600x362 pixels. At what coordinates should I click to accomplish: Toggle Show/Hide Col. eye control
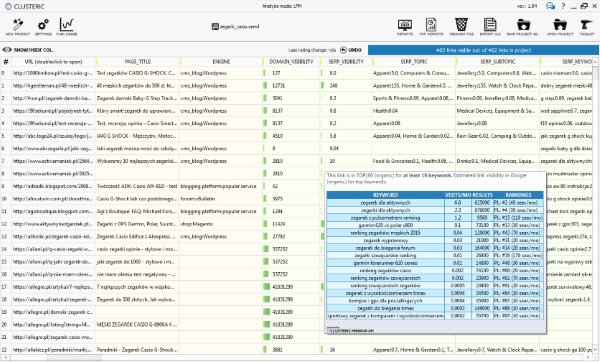pos(28,50)
